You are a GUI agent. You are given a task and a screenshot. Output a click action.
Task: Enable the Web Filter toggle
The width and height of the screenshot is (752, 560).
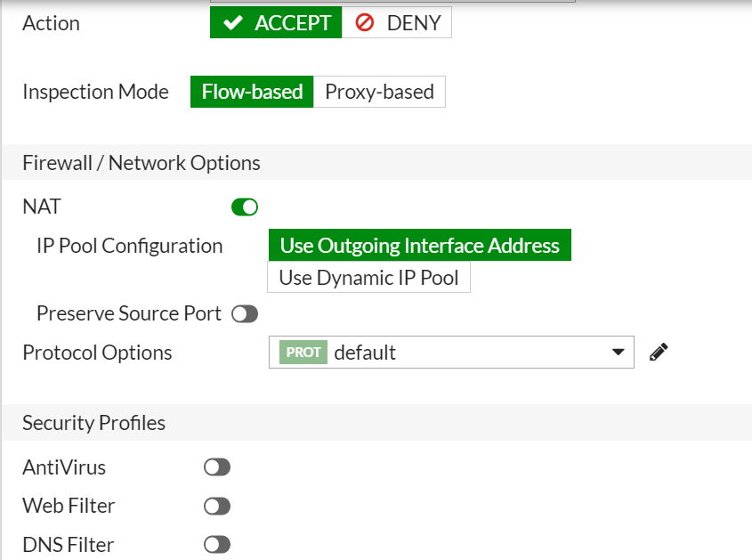coord(217,507)
